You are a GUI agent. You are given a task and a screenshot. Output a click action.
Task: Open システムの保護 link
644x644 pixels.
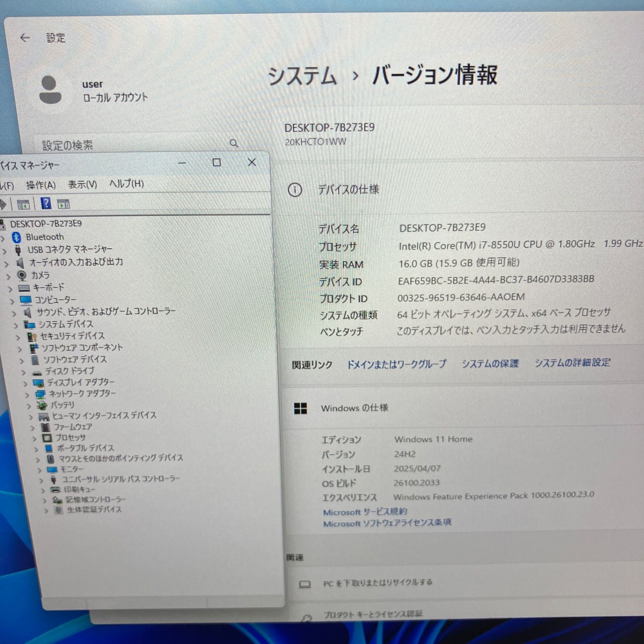coord(490,363)
